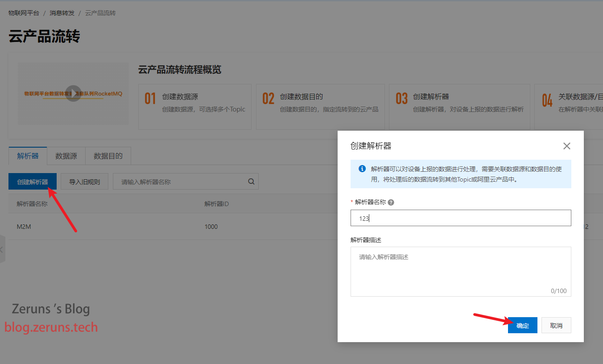The height and width of the screenshot is (364, 603).
Task: Expand the collapsed left sidebar handle
Action: pyautogui.click(x=2, y=249)
